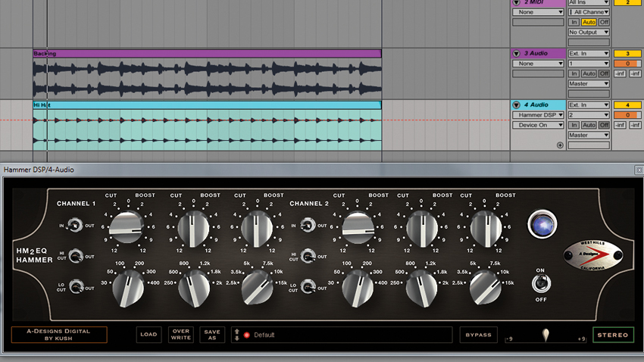Viewport: 644px width, 362px height.
Task: Click Channel 1 low frequency knob (30-400)
Action: click(x=128, y=289)
